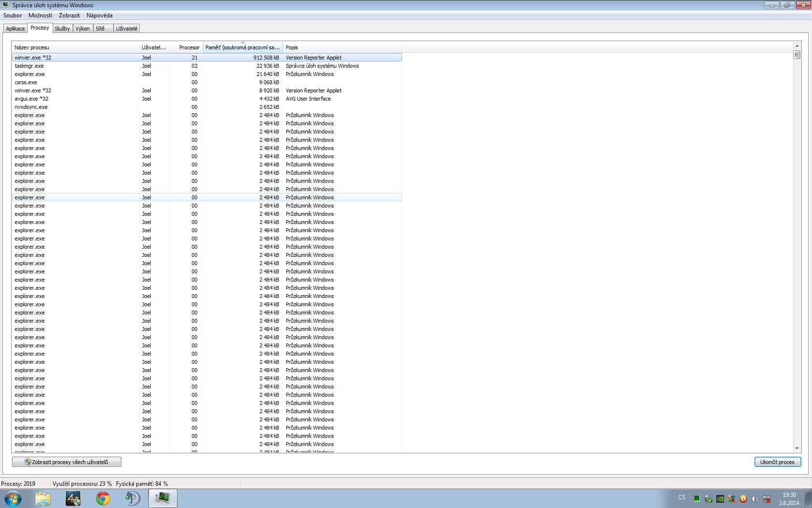The height and width of the screenshot is (508, 812).
Task: Open the Safely Remove Hardware tray icon
Action: [x=709, y=499]
